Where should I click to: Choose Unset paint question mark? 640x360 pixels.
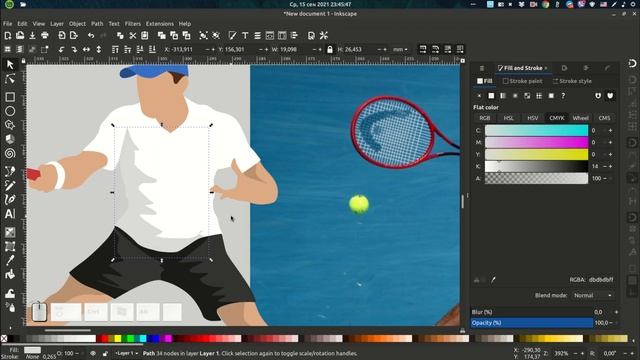point(563,96)
